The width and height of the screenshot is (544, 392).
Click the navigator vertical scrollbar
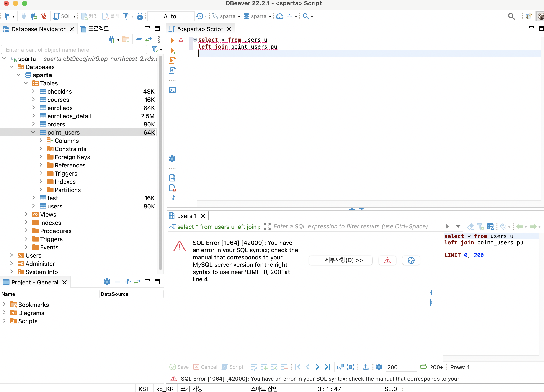(x=160, y=163)
